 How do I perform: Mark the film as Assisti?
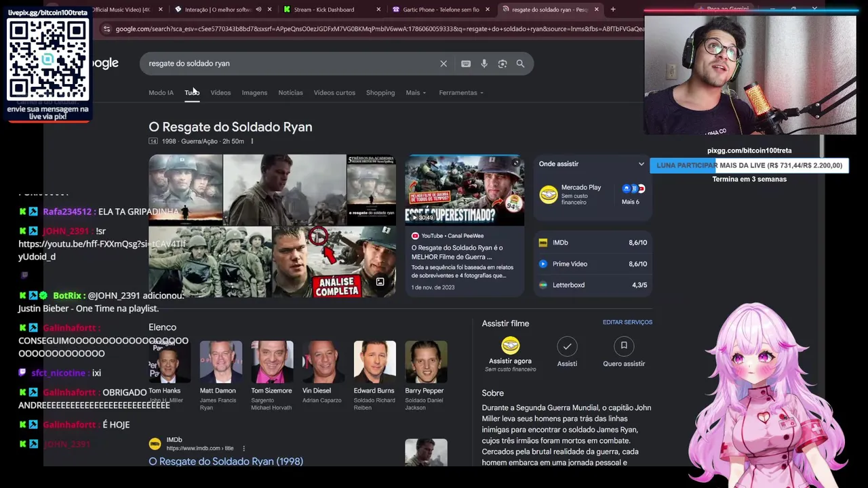pos(567,346)
